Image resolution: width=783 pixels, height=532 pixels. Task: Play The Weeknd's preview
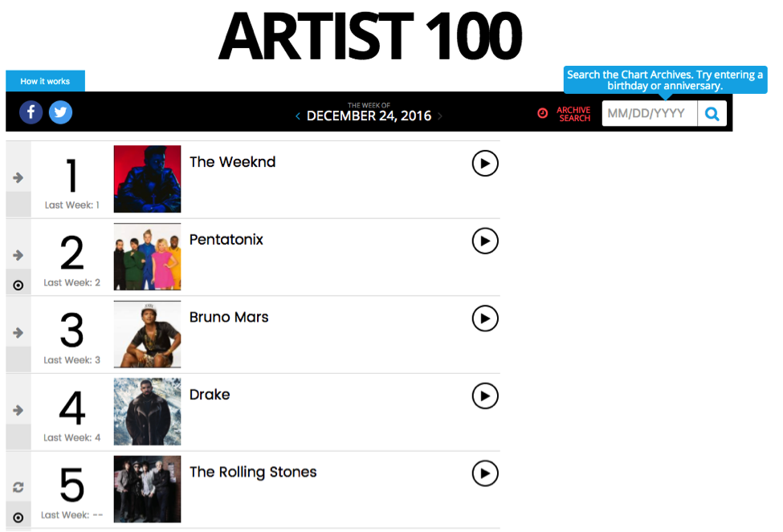click(485, 163)
